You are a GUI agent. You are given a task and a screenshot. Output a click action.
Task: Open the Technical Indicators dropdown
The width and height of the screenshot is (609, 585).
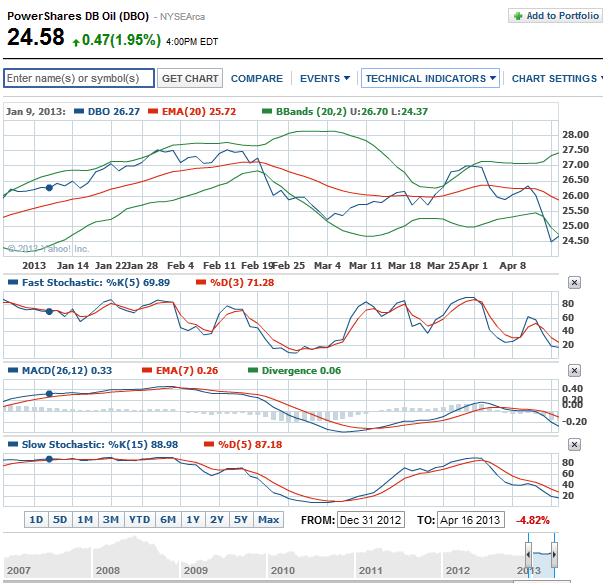[430, 78]
